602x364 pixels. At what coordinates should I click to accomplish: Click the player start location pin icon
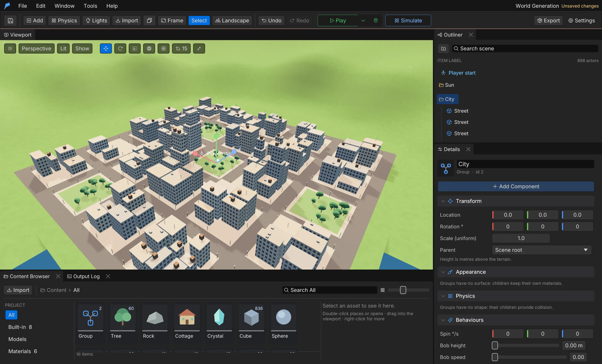pyautogui.click(x=376, y=20)
